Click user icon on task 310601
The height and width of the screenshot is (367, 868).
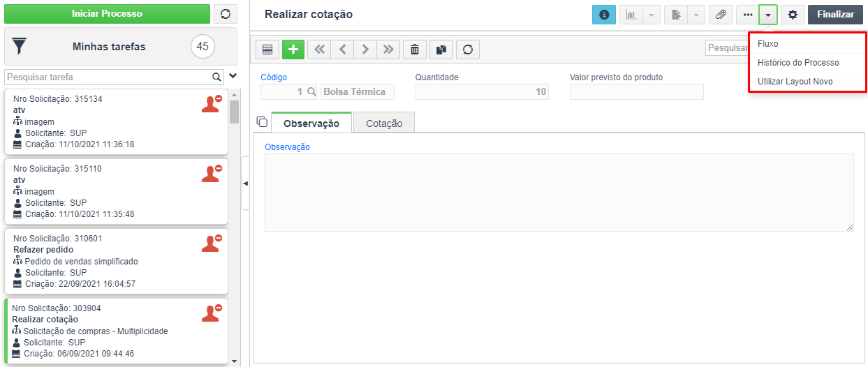pyautogui.click(x=211, y=243)
